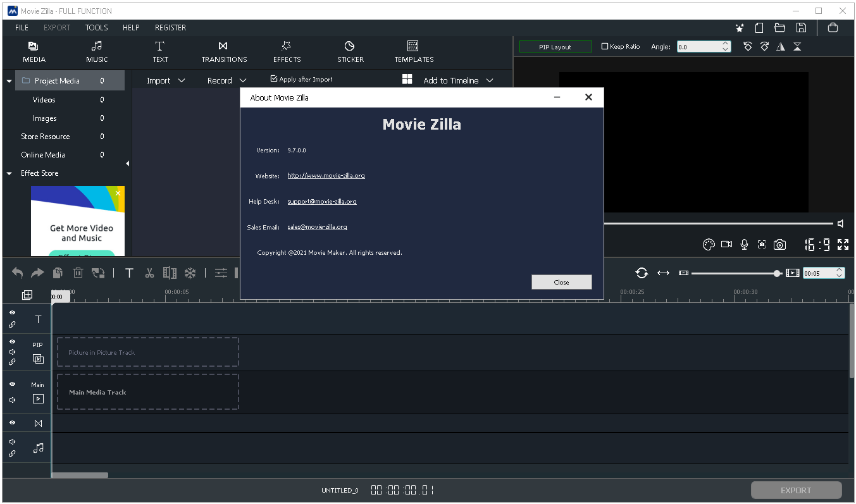The image size is (856, 504).
Task: Click the Open Project folder icon
Action: point(779,28)
